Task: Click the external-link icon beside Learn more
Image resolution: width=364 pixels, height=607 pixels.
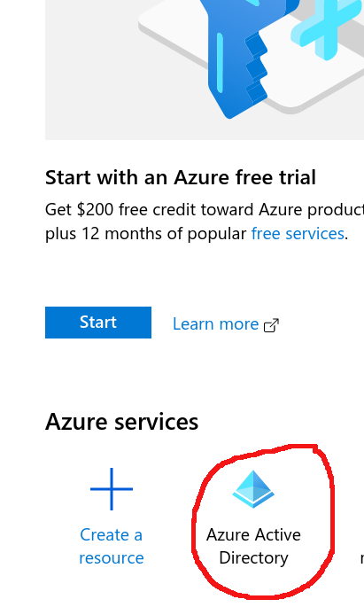Action: (272, 325)
